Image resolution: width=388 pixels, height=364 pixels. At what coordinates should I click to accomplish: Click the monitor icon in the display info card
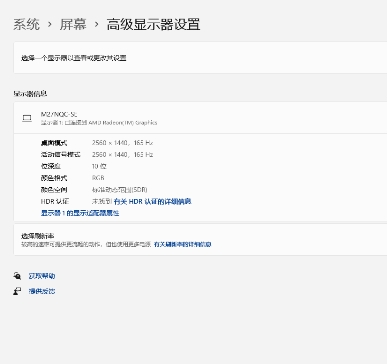coord(27,118)
